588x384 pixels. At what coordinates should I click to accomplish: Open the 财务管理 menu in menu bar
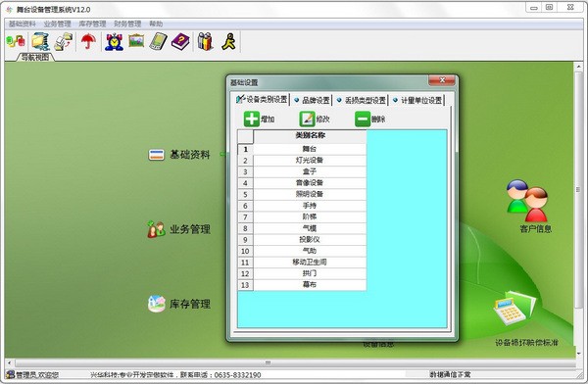point(127,24)
